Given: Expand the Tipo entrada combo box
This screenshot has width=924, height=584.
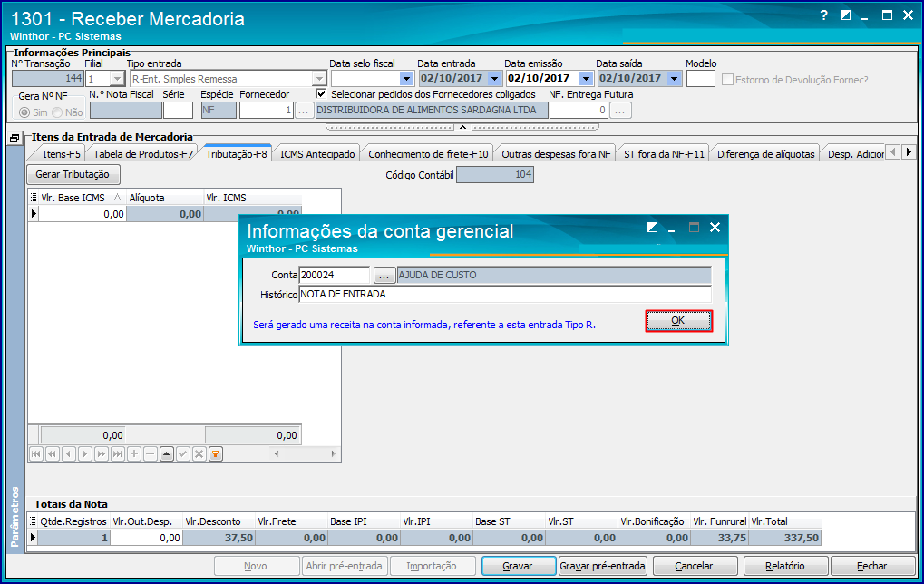Looking at the screenshot, I should (x=319, y=78).
